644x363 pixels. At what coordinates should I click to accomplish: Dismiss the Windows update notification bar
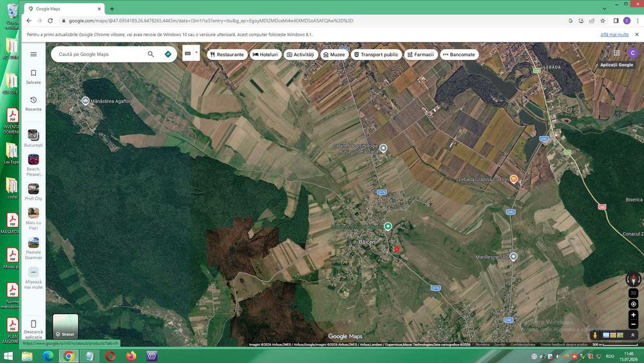[637, 35]
